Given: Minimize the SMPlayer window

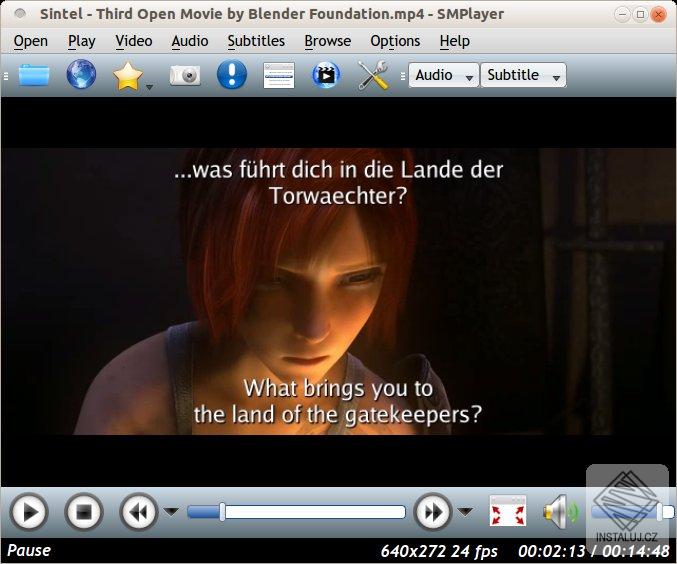Looking at the screenshot, I should (x=622, y=15).
